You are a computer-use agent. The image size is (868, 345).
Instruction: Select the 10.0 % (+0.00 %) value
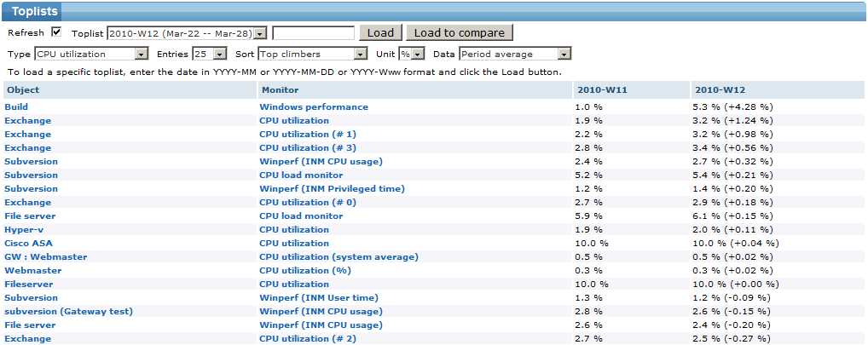736,285
